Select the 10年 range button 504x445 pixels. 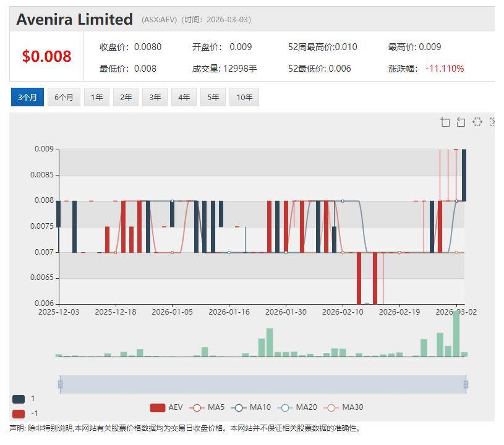point(244,97)
